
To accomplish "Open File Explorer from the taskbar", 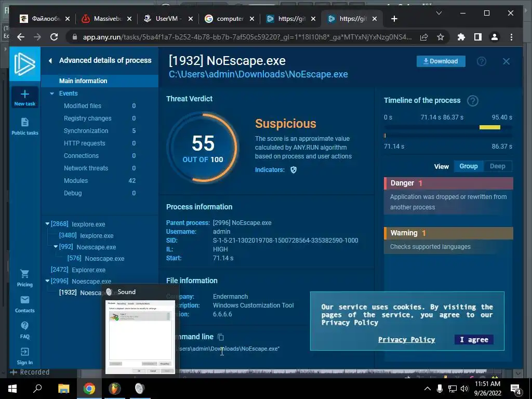I will [x=63, y=389].
